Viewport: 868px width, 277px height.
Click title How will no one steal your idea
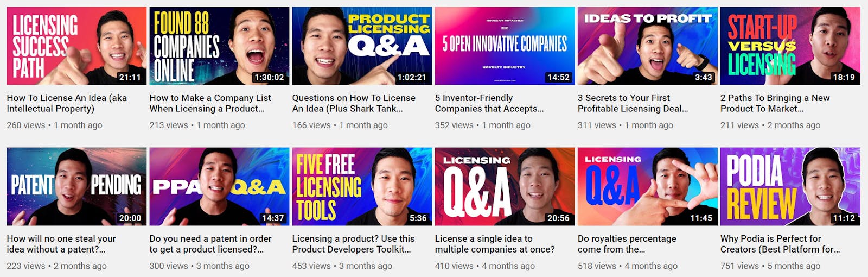61,244
